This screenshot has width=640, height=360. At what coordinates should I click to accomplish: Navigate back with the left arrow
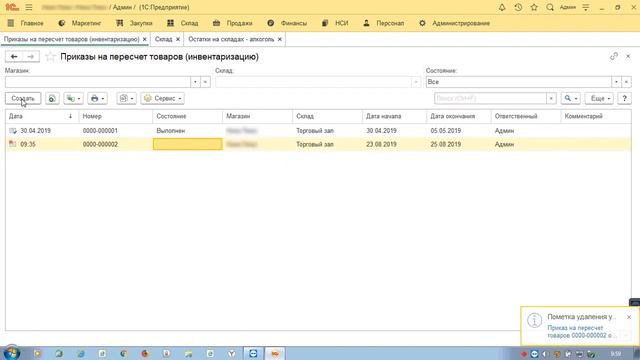[x=14, y=57]
